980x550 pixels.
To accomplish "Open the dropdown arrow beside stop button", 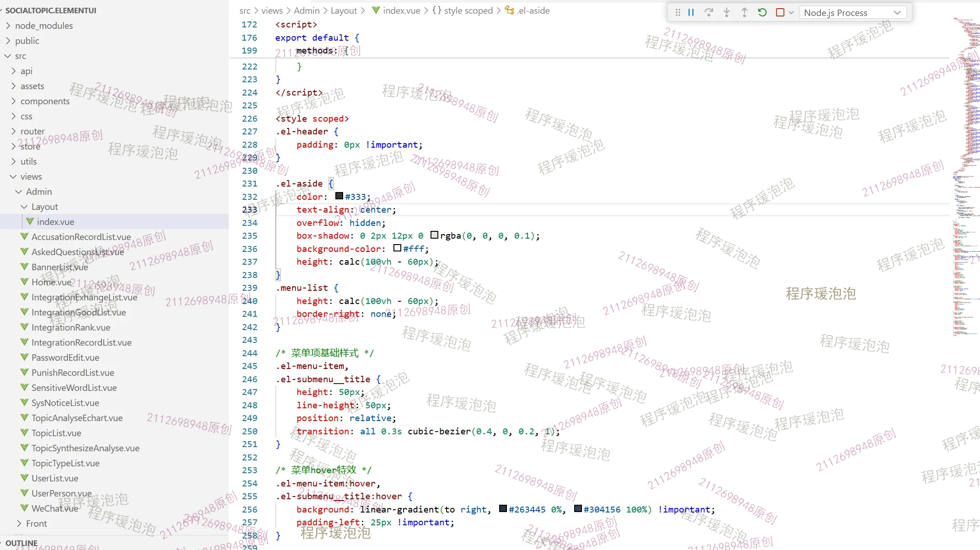I will point(791,13).
